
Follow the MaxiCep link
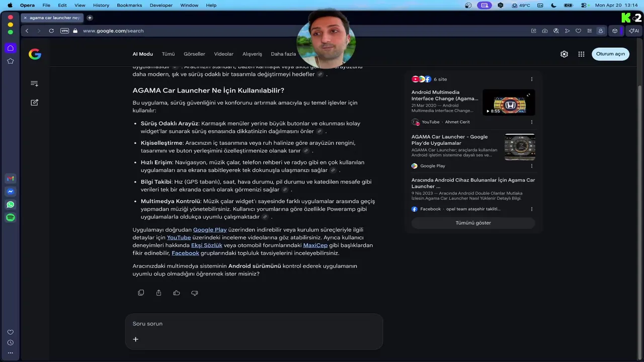coord(315,245)
